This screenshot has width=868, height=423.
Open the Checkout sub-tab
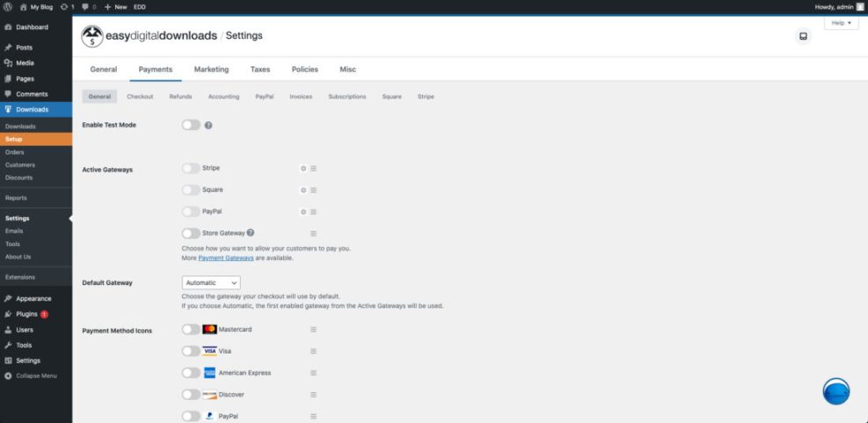point(140,97)
